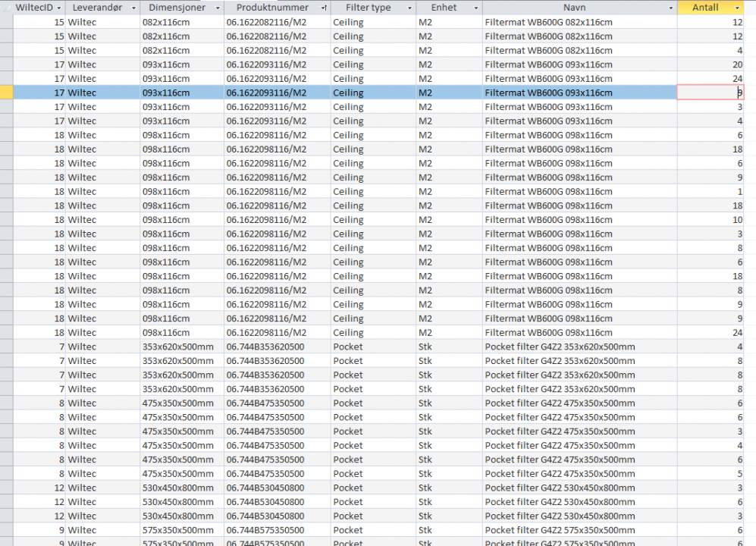Open the Enhet column filter arrow

(x=476, y=8)
